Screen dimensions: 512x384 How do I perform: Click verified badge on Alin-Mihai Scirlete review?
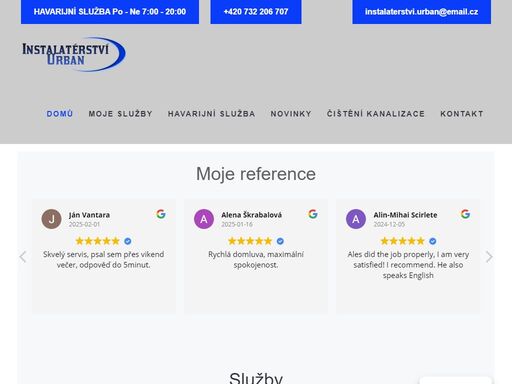pyautogui.click(x=433, y=241)
